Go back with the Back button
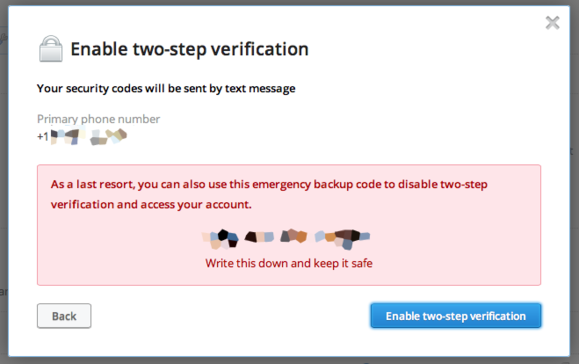The height and width of the screenshot is (364, 579). click(64, 316)
